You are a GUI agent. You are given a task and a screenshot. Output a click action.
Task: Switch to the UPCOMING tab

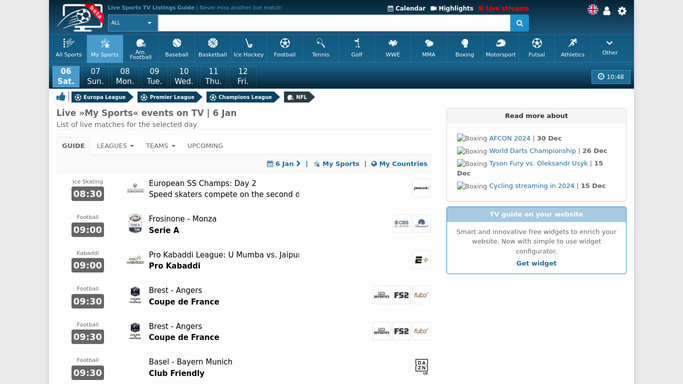click(205, 146)
